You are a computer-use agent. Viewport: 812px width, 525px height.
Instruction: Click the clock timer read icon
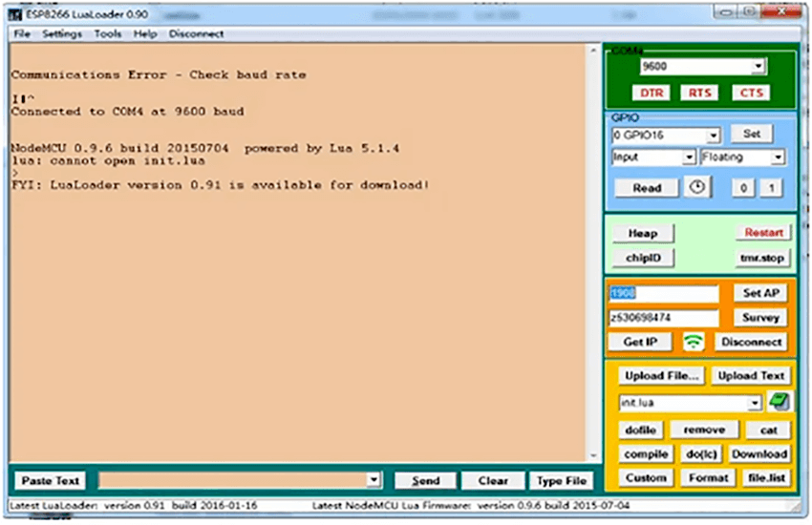click(x=697, y=187)
